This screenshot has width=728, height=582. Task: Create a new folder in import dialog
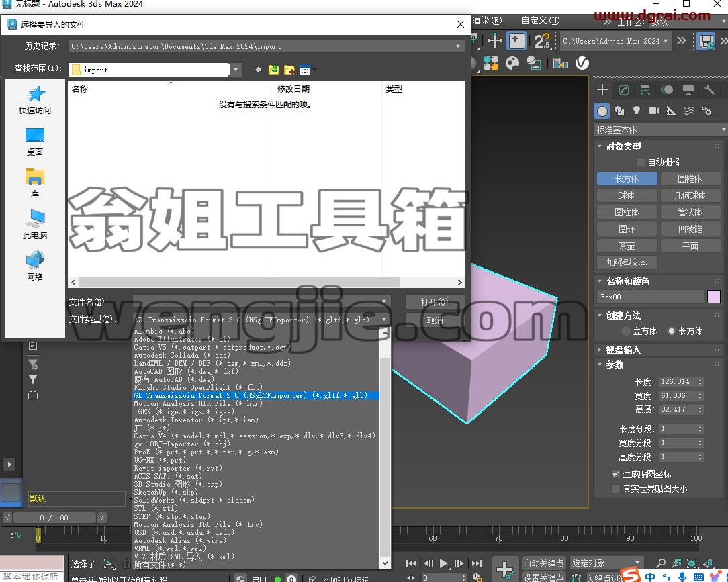point(289,70)
